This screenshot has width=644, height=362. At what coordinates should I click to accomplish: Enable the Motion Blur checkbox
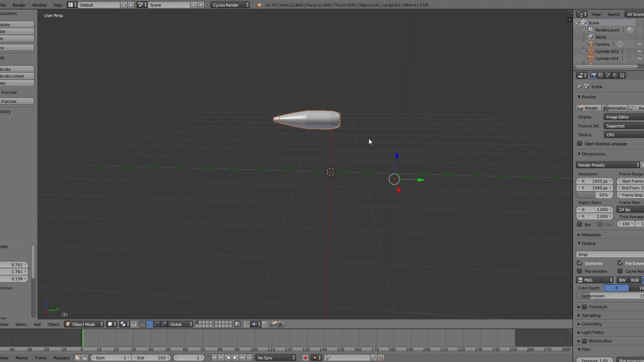click(585, 341)
